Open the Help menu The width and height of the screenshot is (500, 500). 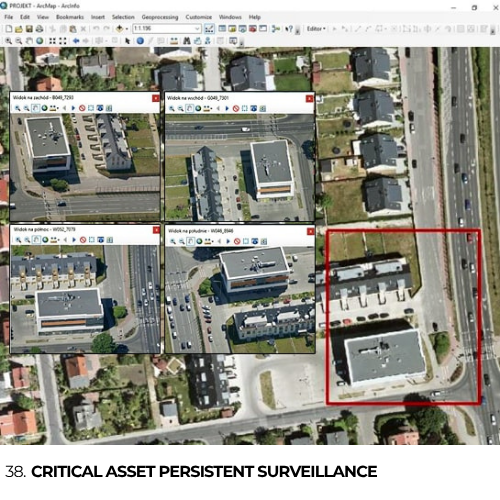pyautogui.click(x=254, y=17)
